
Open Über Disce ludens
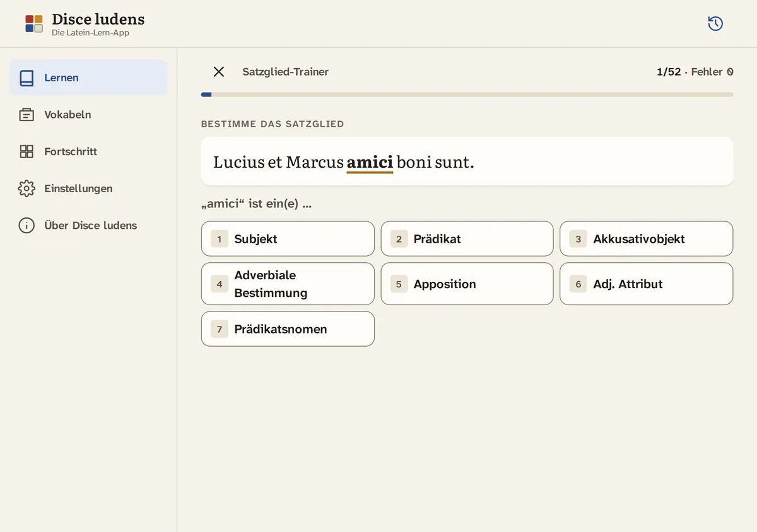(88, 225)
